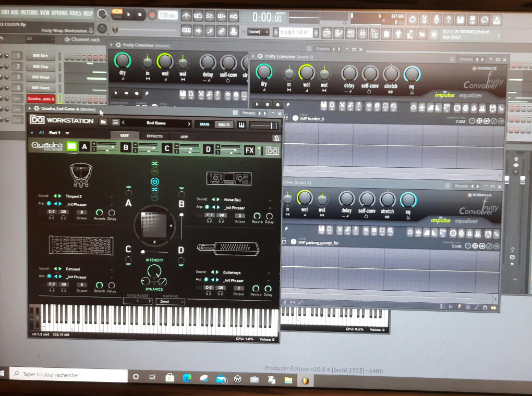Click the save icon in Convolver Insert 4
The image size is (532, 396).
pos(321,230)
